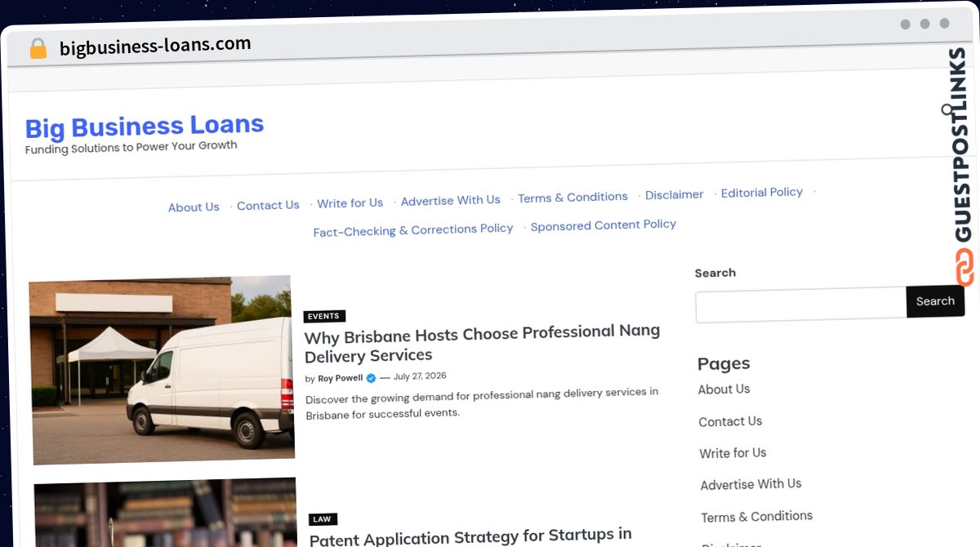The width and height of the screenshot is (980, 547).
Task: Open the Brisbane Nang Delivery Services article title
Action: pyautogui.click(x=482, y=344)
